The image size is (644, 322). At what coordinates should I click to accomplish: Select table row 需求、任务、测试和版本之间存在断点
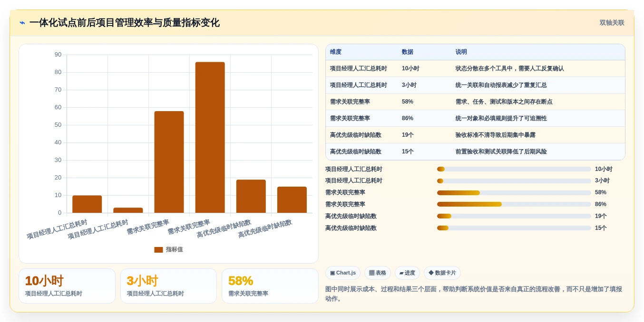[475, 102]
